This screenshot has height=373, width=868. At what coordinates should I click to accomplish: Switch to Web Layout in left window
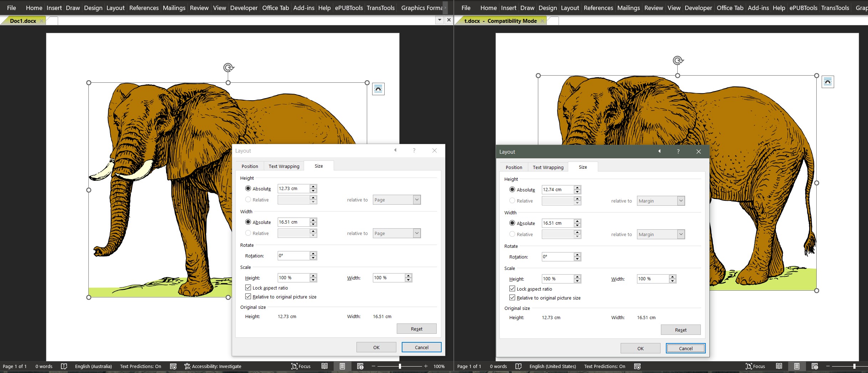[360, 366]
